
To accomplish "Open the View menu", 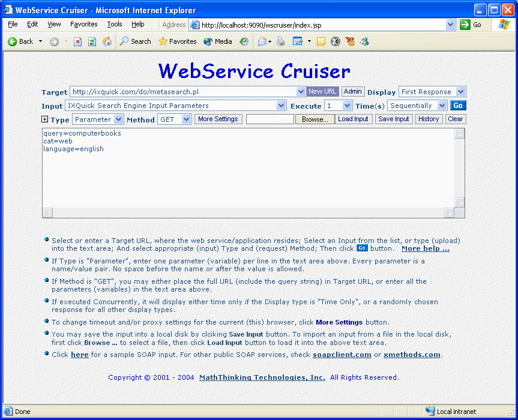I will [x=54, y=24].
